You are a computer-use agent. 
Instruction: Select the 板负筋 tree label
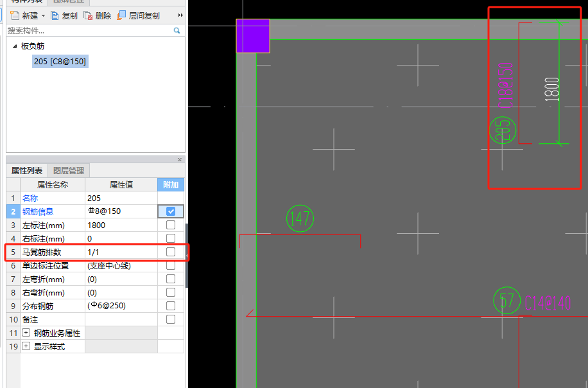click(x=33, y=46)
